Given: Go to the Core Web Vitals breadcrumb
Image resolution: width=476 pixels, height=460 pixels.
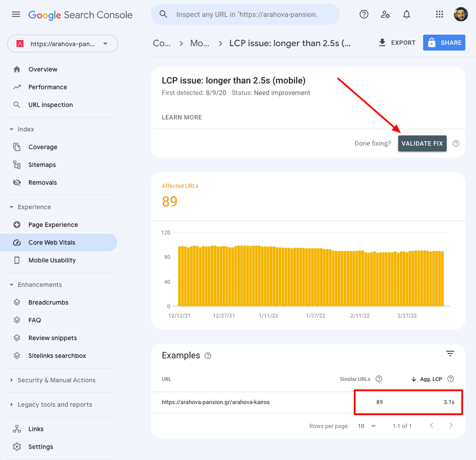Looking at the screenshot, I should (162, 44).
